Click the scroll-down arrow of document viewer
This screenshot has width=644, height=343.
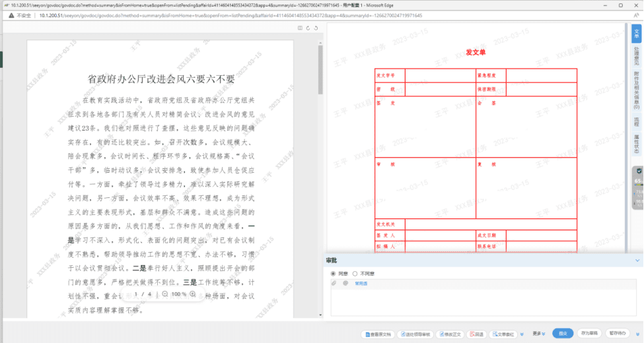click(320, 315)
